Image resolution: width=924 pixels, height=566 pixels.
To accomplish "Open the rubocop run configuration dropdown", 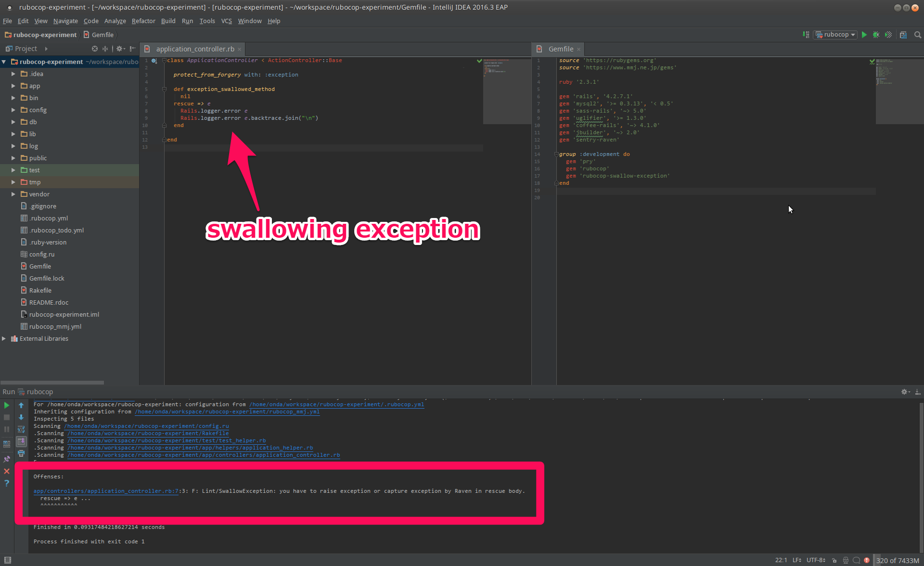I will click(835, 35).
